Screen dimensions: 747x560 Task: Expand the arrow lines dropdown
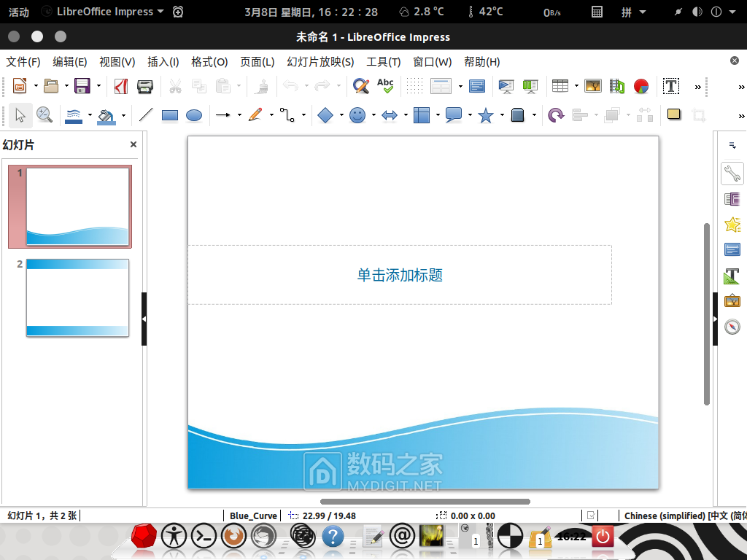[x=239, y=115]
